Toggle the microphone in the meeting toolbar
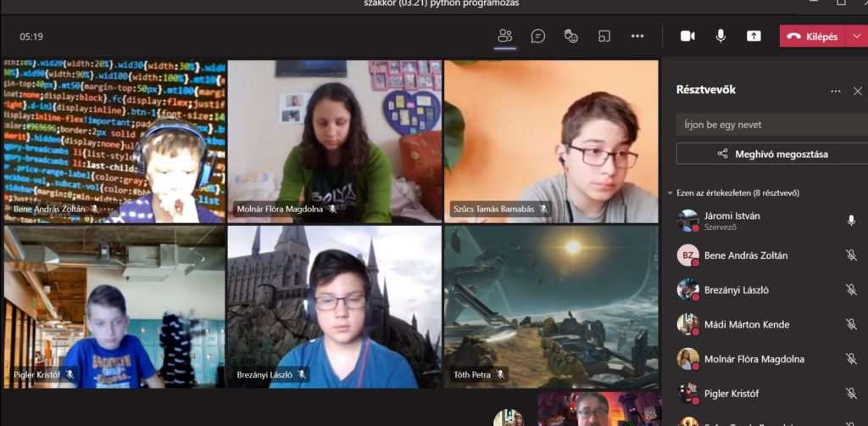This screenshot has width=868, height=426. click(x=721, y=36)
